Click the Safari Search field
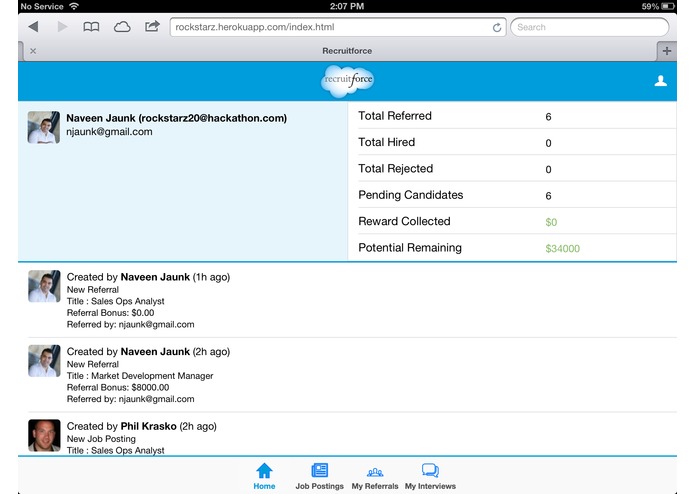 (590, 27)
